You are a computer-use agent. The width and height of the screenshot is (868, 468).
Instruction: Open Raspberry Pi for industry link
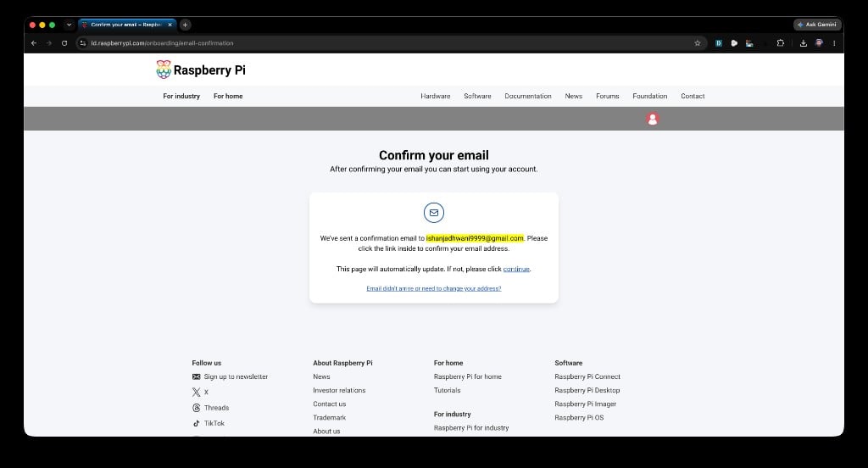point(471,428)
